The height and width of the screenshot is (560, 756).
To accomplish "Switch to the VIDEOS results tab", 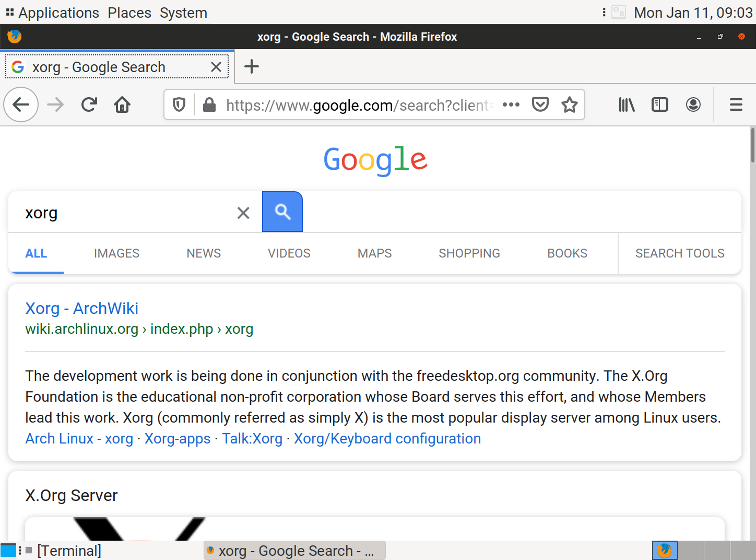I will [x=289, y=253].
